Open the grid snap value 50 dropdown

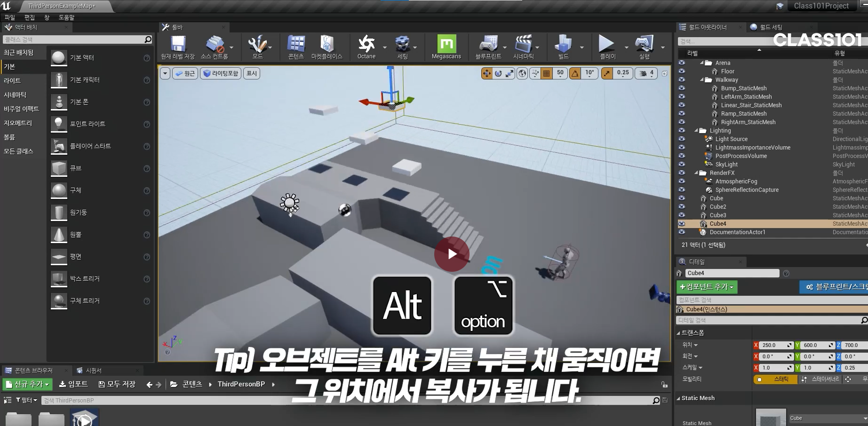pos(560,73)
